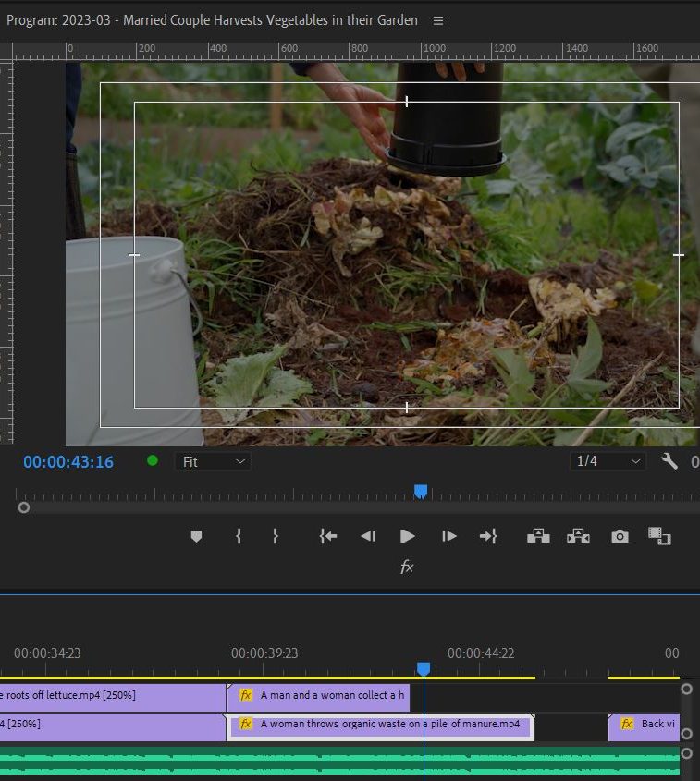Viewport: 700px width, 781px height.
Task: Play the sequence
Action: point(407,536)
